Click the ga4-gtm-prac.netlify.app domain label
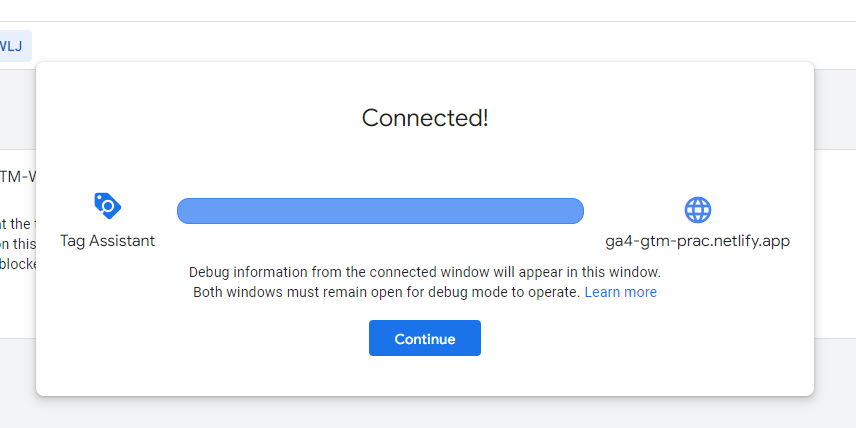856x428 pixels. pyautogui.click(x=698, y=241)
